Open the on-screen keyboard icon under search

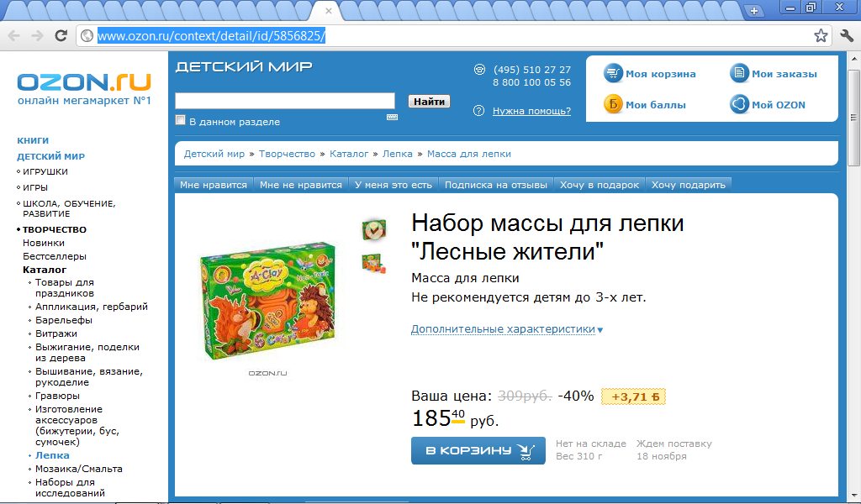tap(392, 117)
